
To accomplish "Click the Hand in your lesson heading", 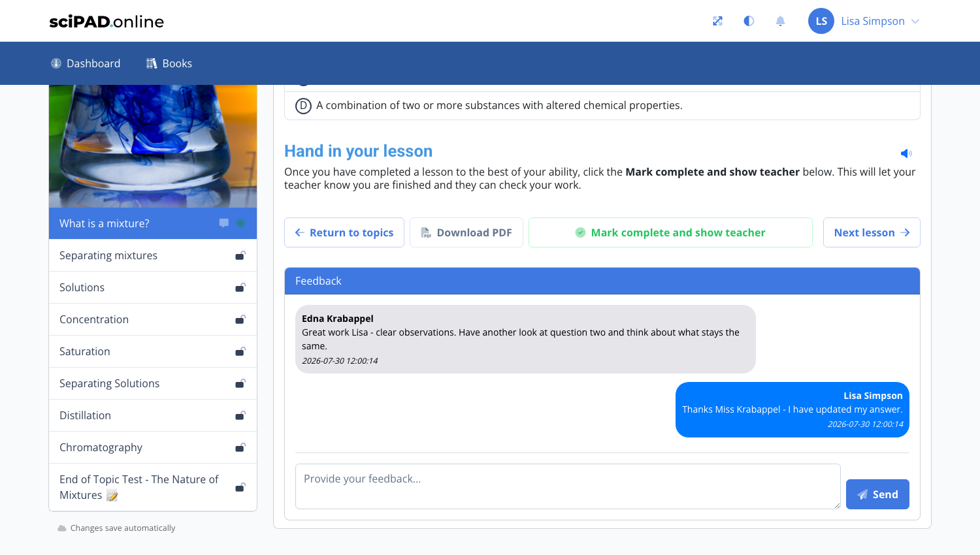I will click(358, 151).
